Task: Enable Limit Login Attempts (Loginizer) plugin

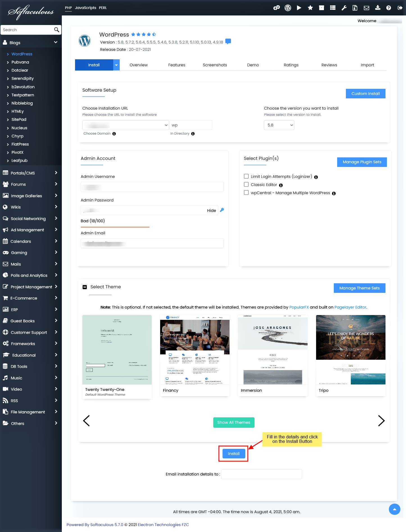Action: [x=246, y=176]
